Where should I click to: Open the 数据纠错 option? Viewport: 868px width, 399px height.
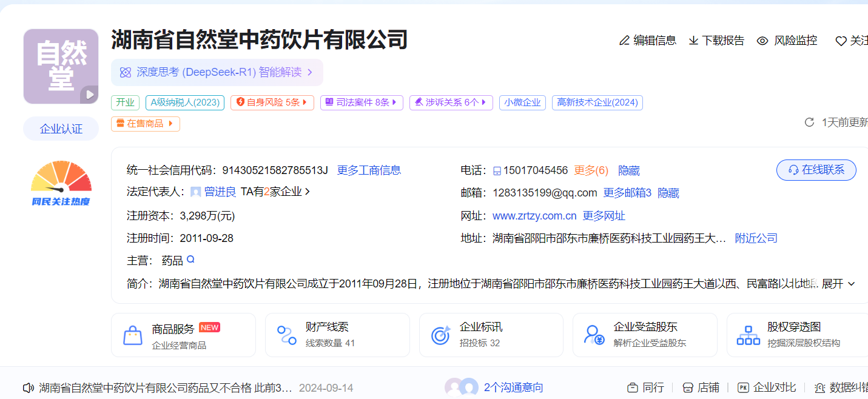pos(841,387)
